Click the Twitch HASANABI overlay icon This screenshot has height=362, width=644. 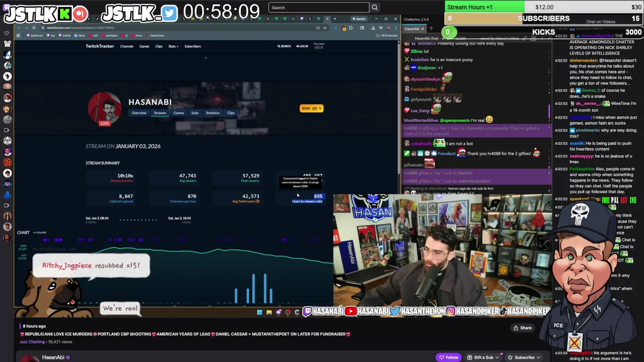point(307,312)
